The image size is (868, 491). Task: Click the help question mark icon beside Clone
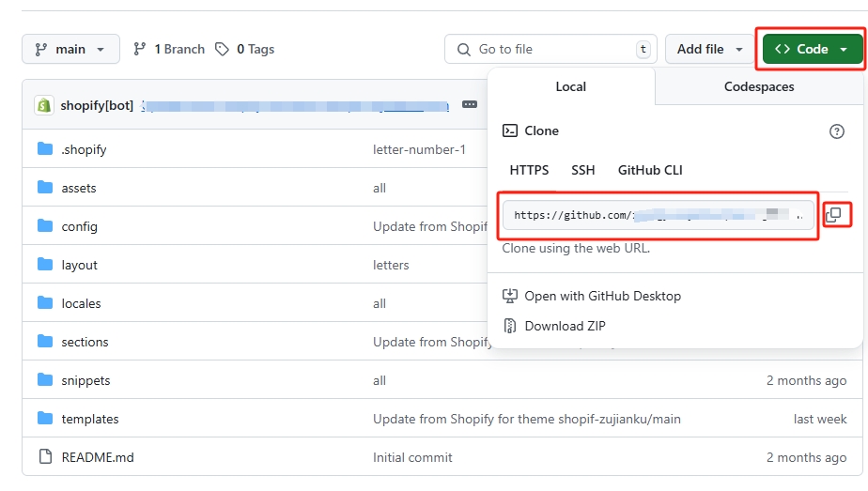836,131
